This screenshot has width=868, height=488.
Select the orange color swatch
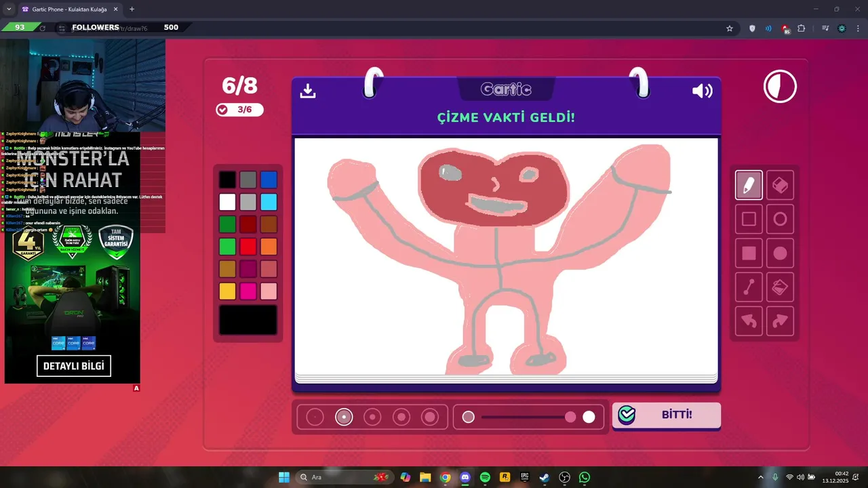(269, 247)
